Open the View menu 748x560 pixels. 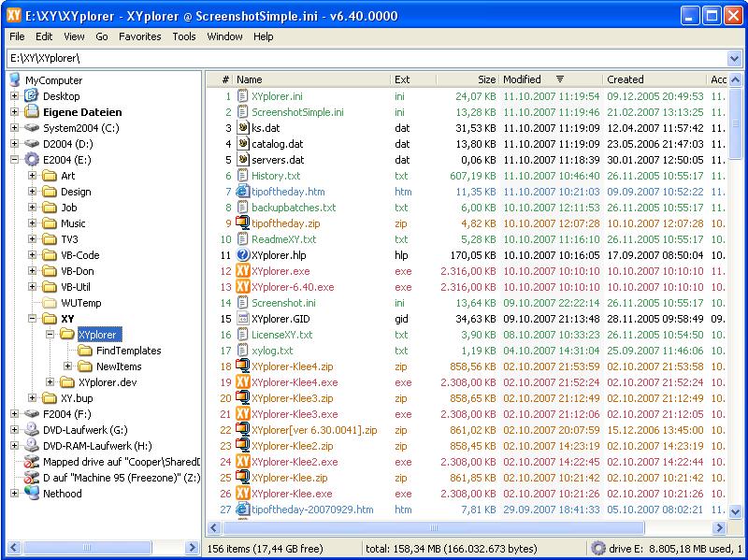click(74, 36)
